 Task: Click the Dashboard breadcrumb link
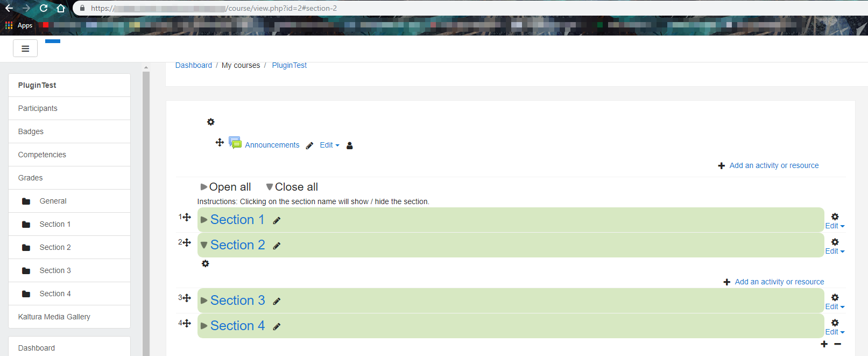194,65
